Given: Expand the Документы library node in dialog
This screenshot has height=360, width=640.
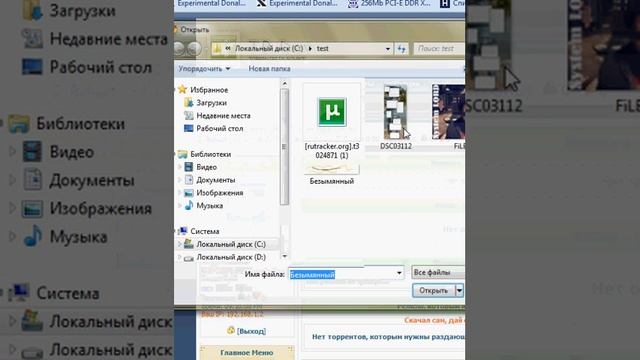Looking at the screenshot, I should click(180, 180).
